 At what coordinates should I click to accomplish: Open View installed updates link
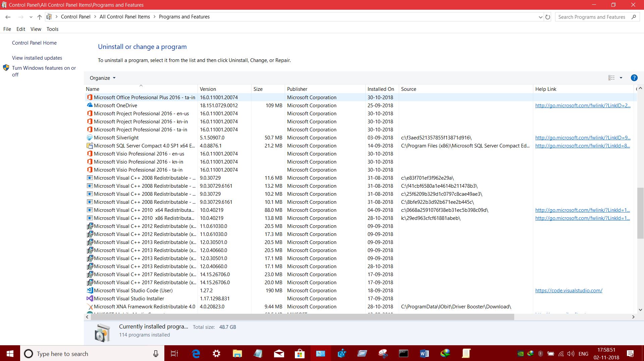37,58
